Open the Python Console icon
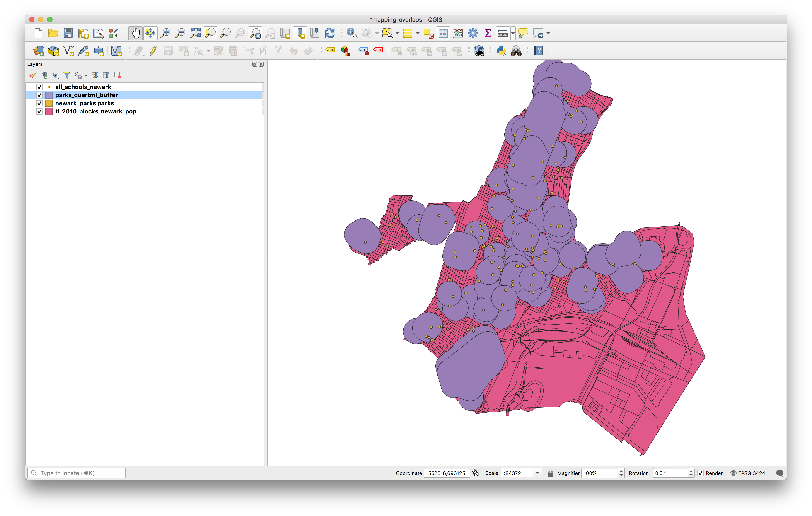Viewport: 812px width, 516px height. (501, 51)
